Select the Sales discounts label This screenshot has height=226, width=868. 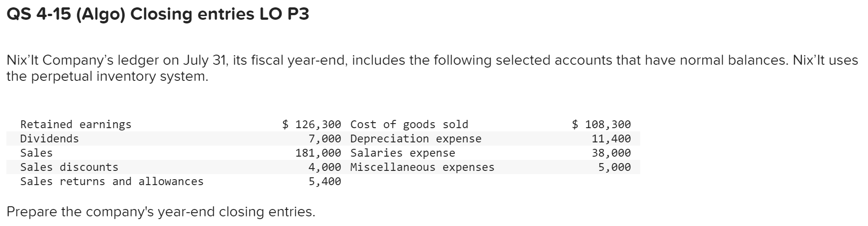pos(69,167)
